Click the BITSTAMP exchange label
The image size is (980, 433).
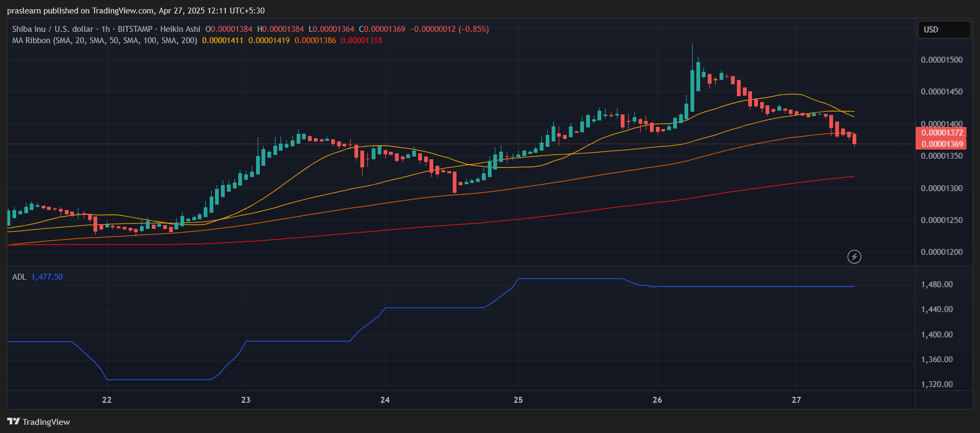click(135, 29)
